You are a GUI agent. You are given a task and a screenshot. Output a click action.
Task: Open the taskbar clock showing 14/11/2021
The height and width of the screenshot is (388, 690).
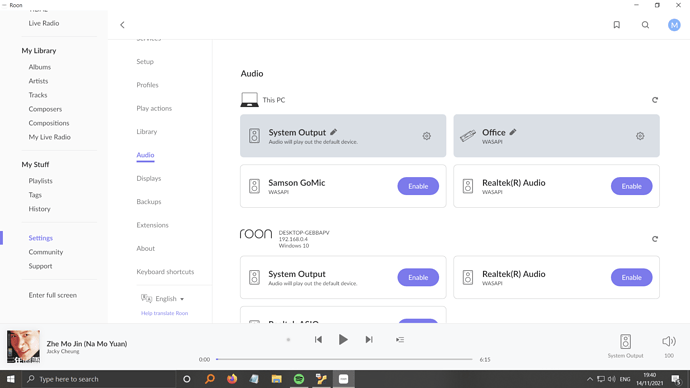coord(650,379)
